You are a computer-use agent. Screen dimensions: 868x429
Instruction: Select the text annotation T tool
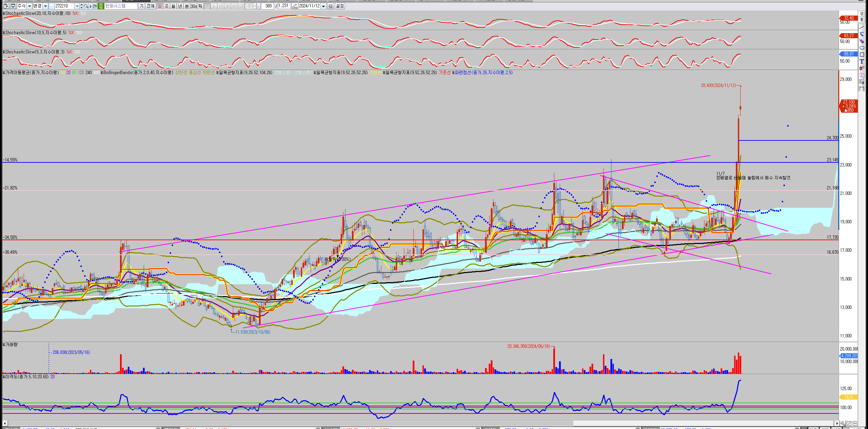point(862,61)
